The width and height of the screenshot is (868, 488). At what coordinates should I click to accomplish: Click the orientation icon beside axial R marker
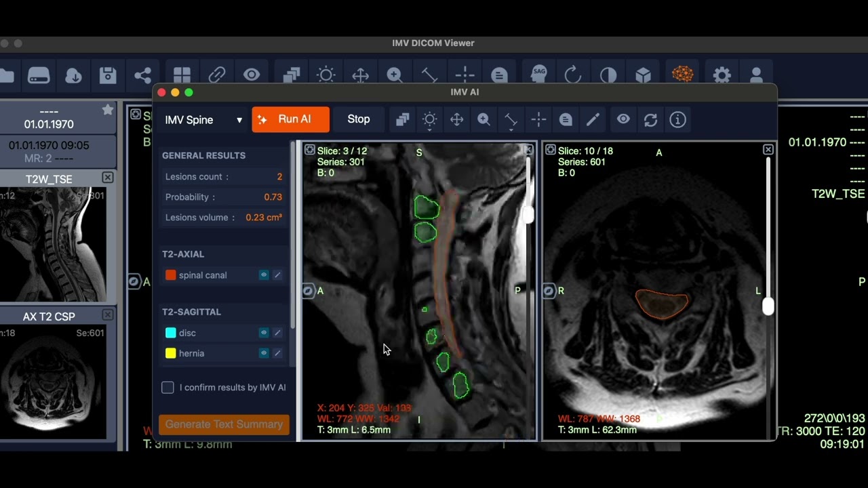click(549, 291)
